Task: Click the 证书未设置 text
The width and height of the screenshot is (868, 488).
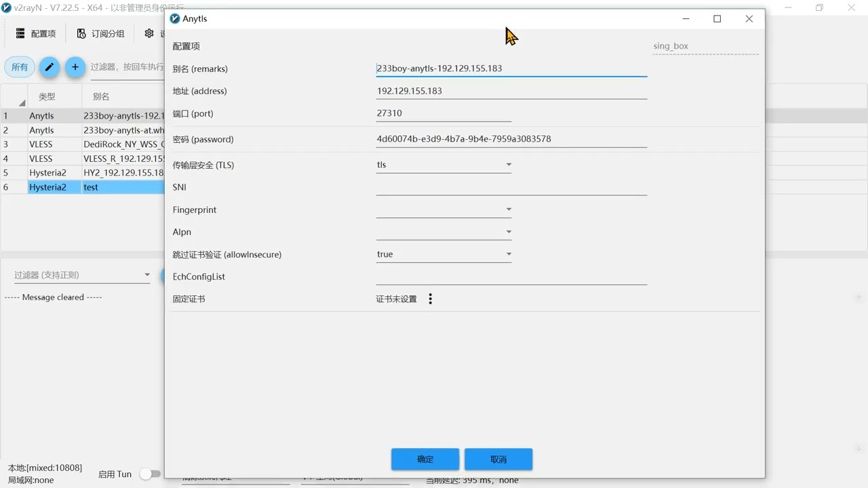Action: 397,299
